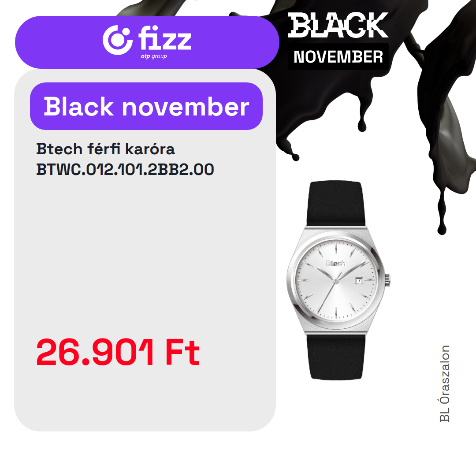Click the center pin of the watch hands
This screenshot has width=476, height=476.
pos(336,280)
